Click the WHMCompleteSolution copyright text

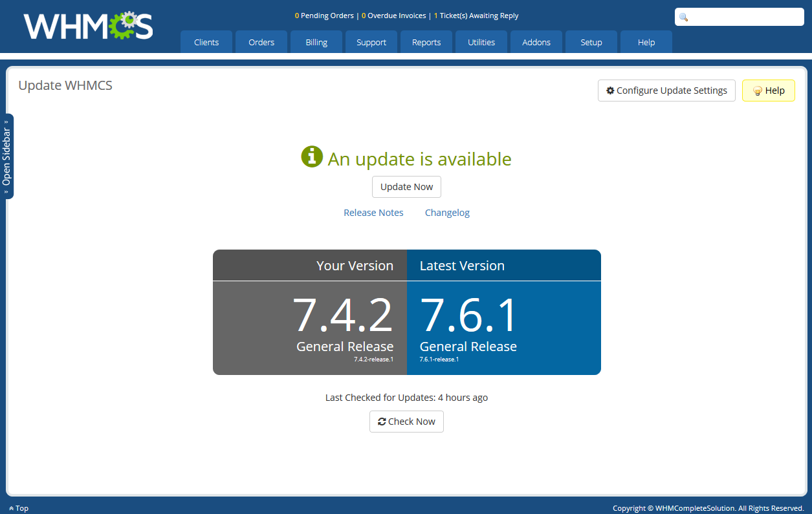coord(708,508)
